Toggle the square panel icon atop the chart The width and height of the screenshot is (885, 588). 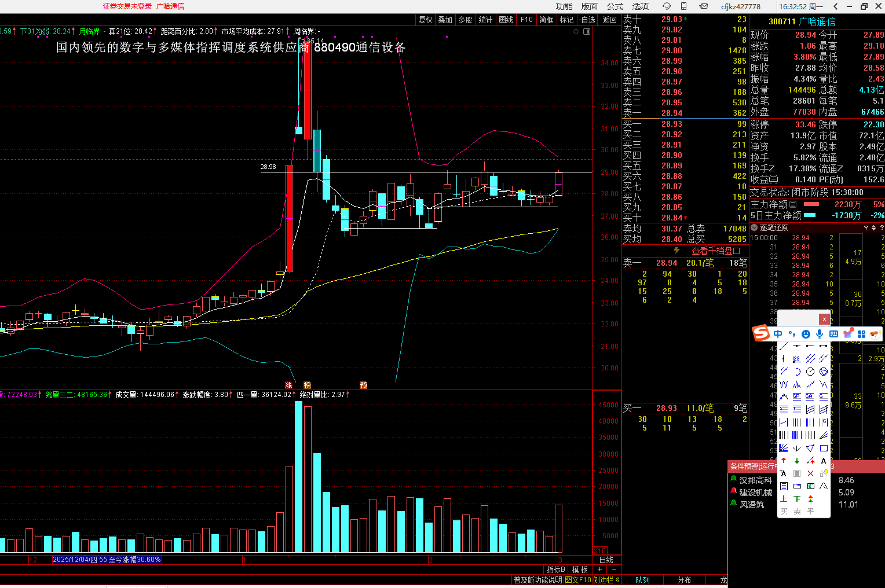pyautogui.click(x=587, y=31)
